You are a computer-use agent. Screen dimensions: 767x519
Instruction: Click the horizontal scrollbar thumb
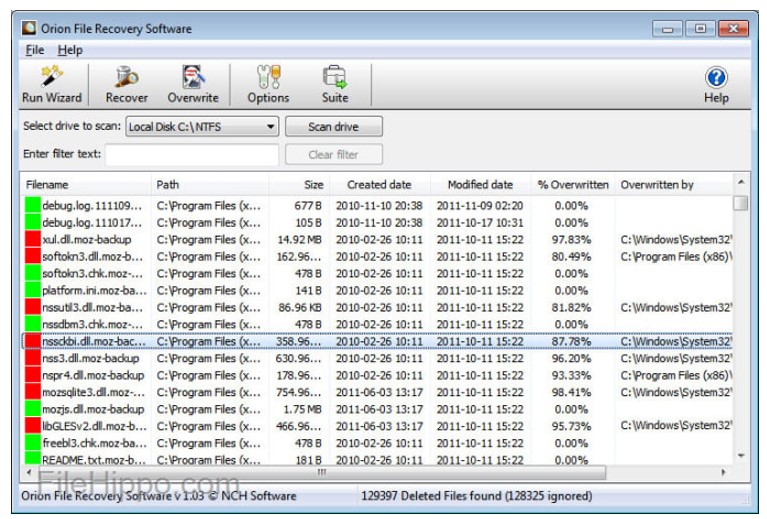click(322, 472)
